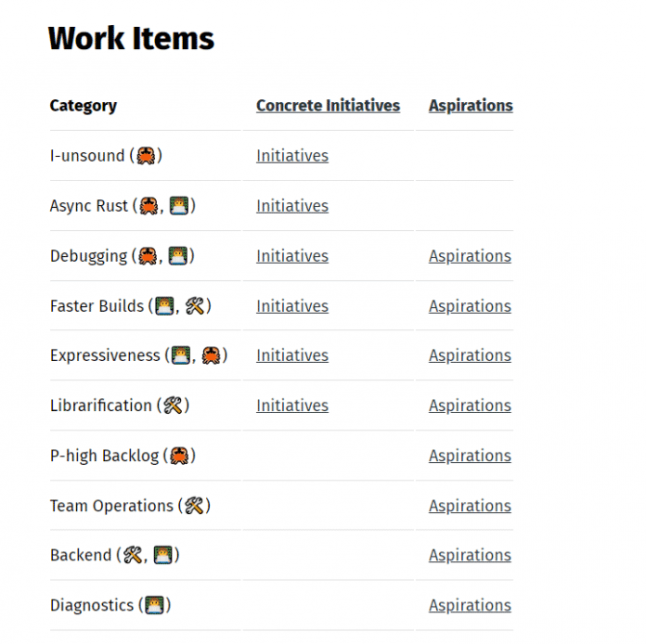Screen dimensions: 646x644
Task: Open Aspirations link for Debugging
Action: point(470,256)
